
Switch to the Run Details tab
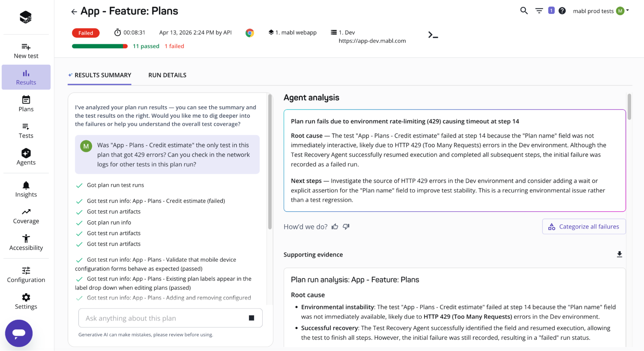tap(167, 75)
